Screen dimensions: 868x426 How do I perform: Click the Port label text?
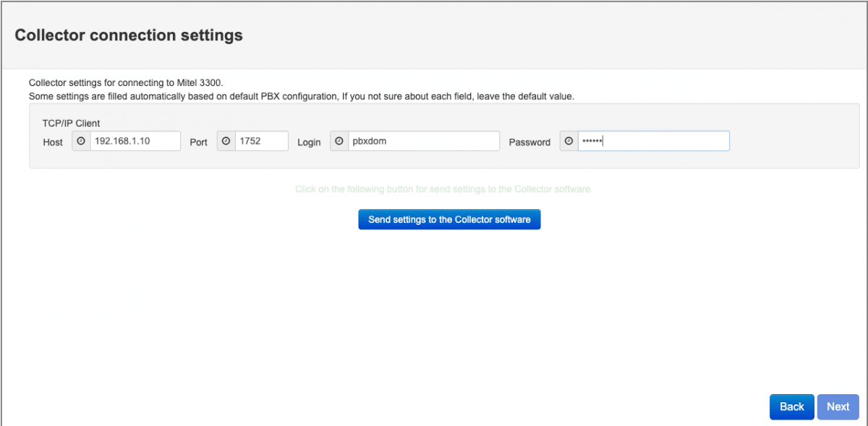point(199,142)
